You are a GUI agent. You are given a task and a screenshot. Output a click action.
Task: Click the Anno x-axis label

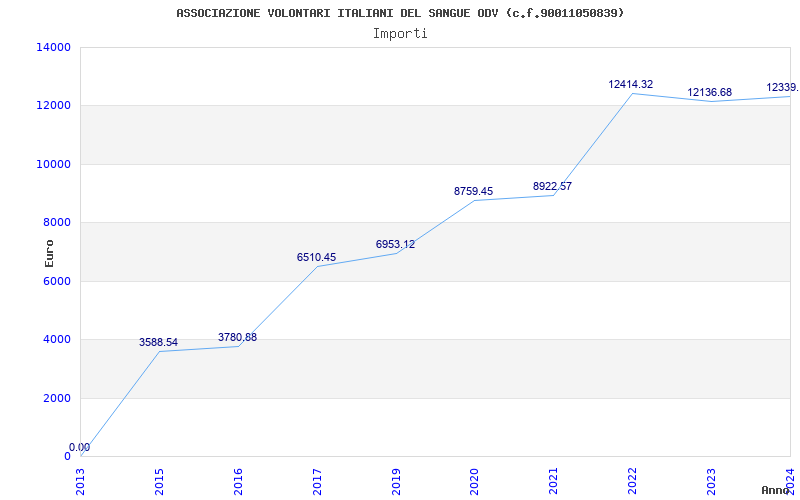[x=775, y=490]
